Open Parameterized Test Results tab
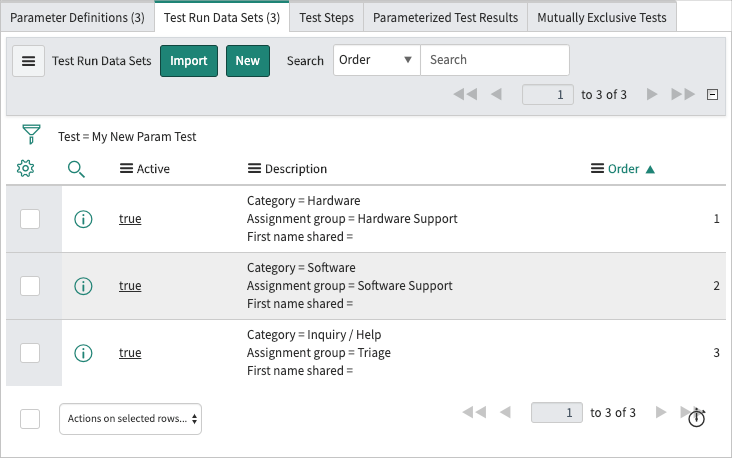Viewport: 732px width, 458px height. pyautogui.click(x=445, y=18)
